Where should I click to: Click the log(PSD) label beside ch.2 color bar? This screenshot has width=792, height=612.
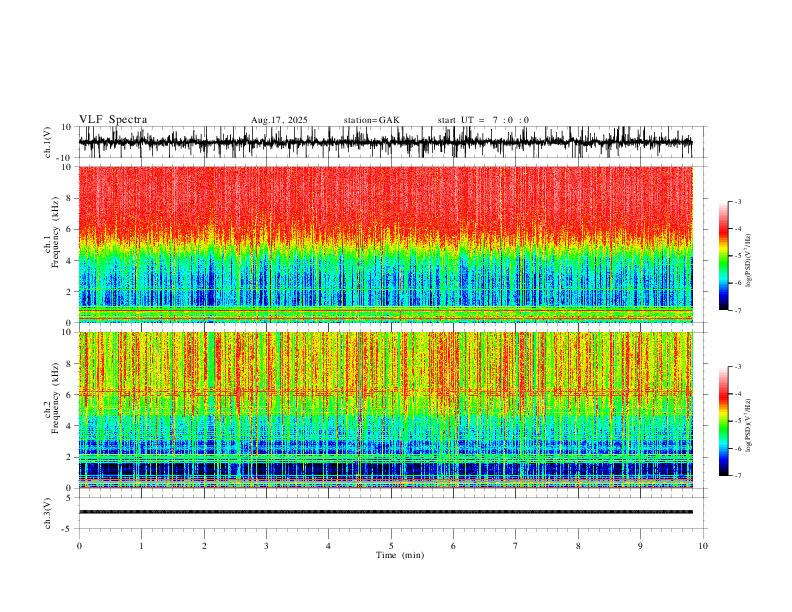point(749,426)
